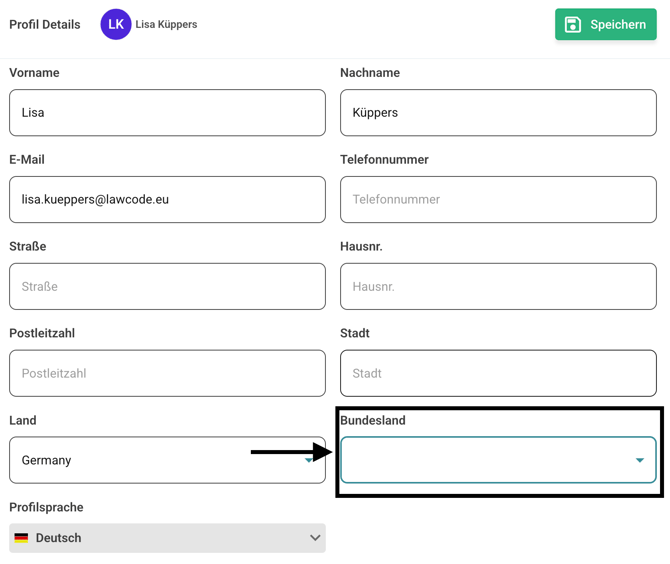The height and width of the screenshot is (564, 670).
Task: Click the Profilsprache chevron arrow
Action: (314, 538)
